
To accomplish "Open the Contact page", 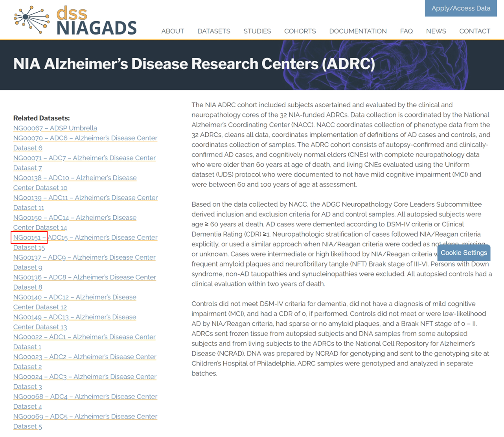I will (475, 31).
